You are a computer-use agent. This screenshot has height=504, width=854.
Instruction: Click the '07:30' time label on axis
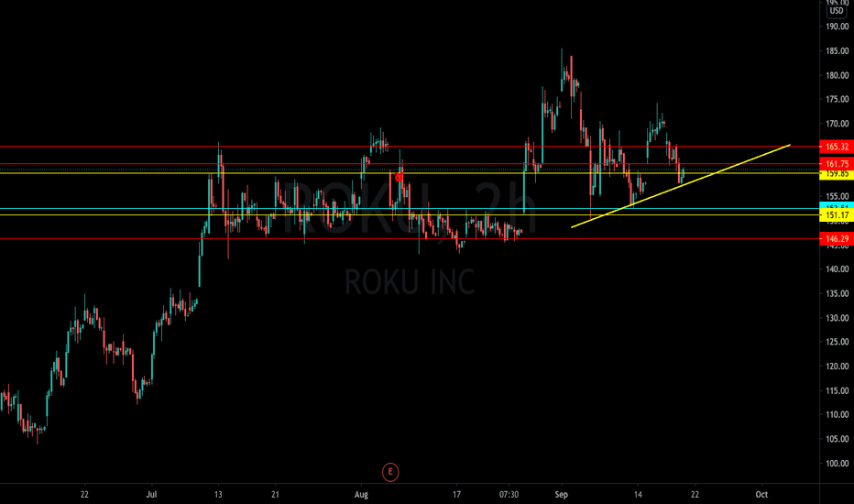tap(509, 495)
